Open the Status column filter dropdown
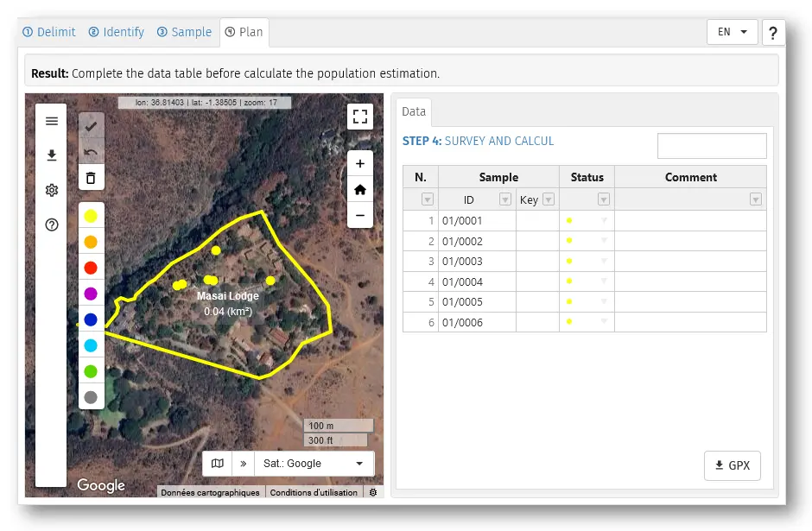Viewport: 812px width, 531px height. [x=603, y=199]
